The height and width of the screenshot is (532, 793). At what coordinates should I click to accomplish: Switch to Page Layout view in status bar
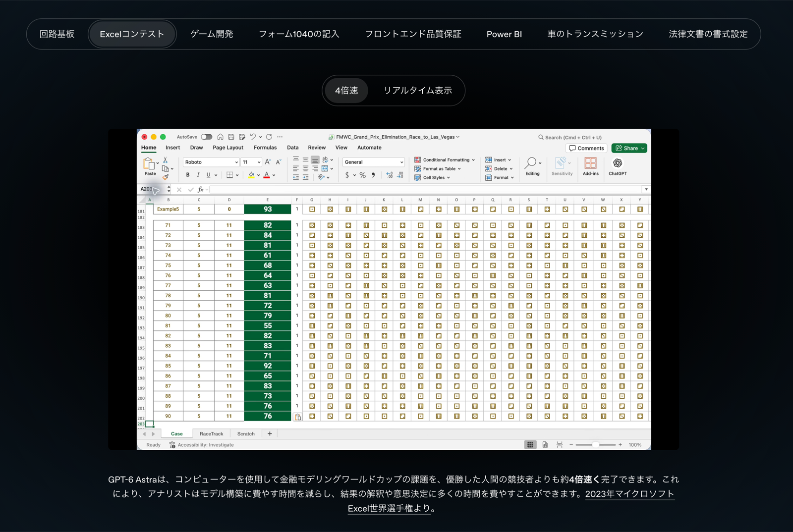coord(545,445)
